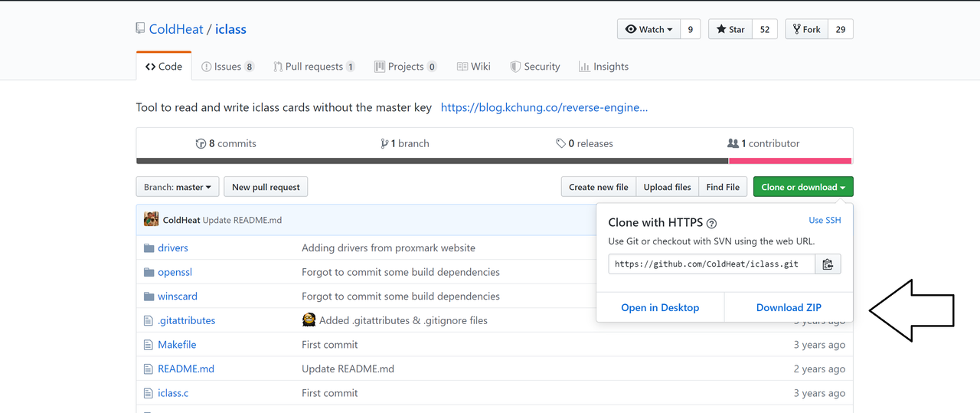Click Download ZIP
Image resolution: width=980 pixels, height=413 pixels.
(x=789, y=307)
